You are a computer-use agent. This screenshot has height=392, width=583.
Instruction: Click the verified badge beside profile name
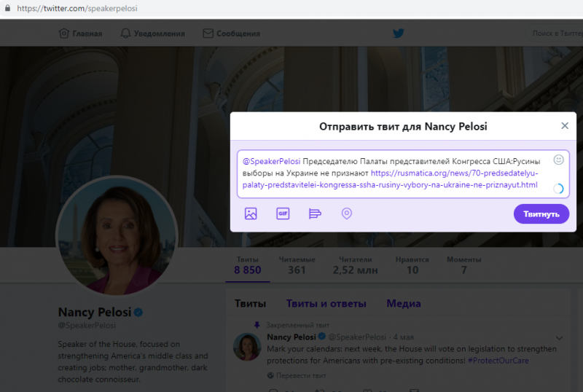(x=138, y=313)
